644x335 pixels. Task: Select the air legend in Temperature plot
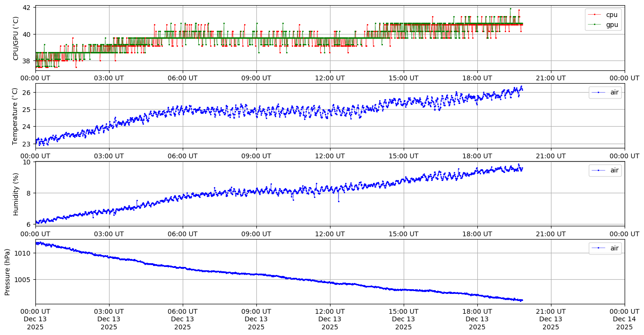tap(614, 92)
